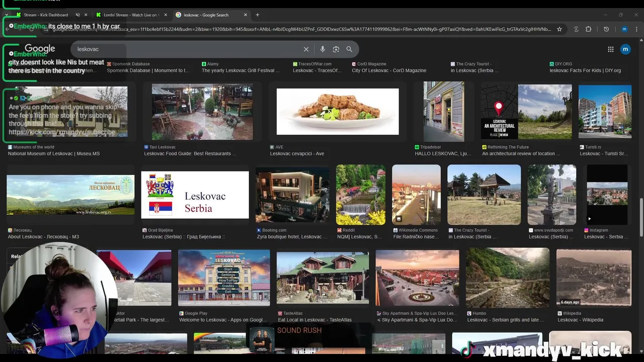
Task: Click City Of Leskovac - CorD Magazine link
Action: (x=389, y=70)
